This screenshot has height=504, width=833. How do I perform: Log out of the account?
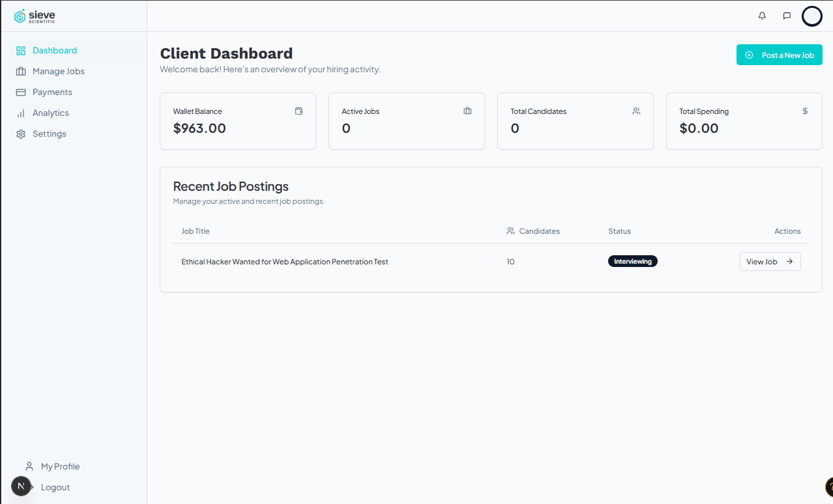click(55, 487)
